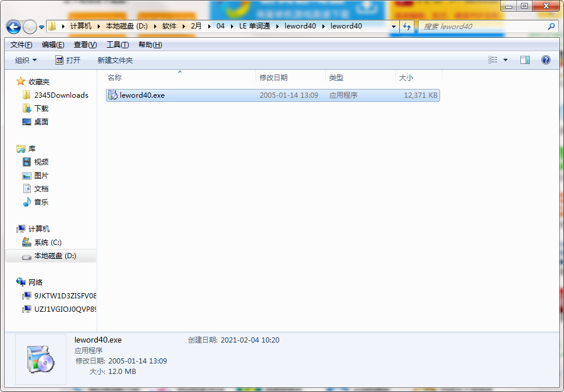Viewport: 564px width, 392px height.
Task: Open the 组织 (Organize) dropdown
Action: (26, 60)
